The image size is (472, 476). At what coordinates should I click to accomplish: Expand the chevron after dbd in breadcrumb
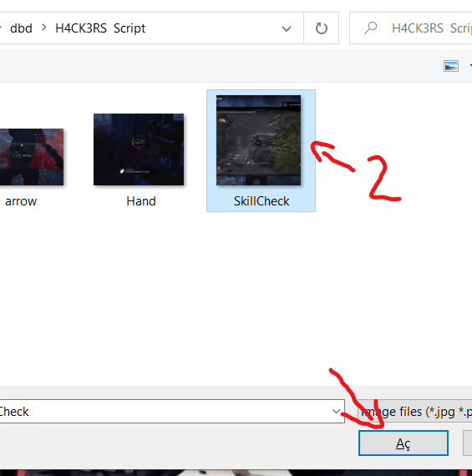44,28
